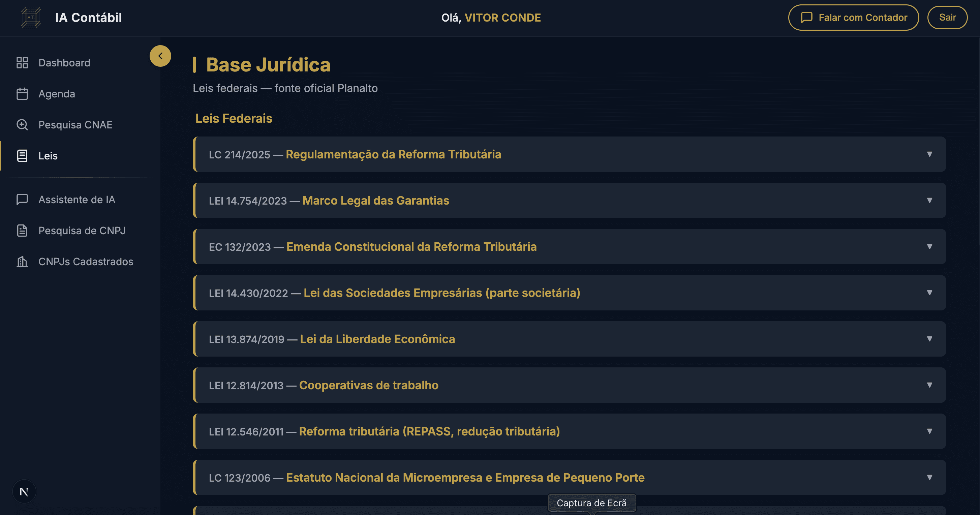Open Pesquisa CNAE search icon
This screenshot has height=515, width=980.
(x=22, y=124)
